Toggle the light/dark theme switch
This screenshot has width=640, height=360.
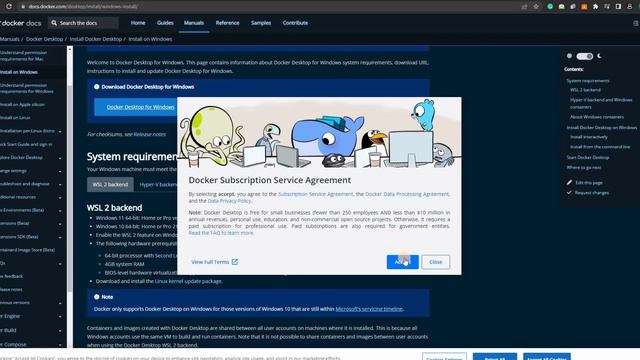[x=584, y=56]
